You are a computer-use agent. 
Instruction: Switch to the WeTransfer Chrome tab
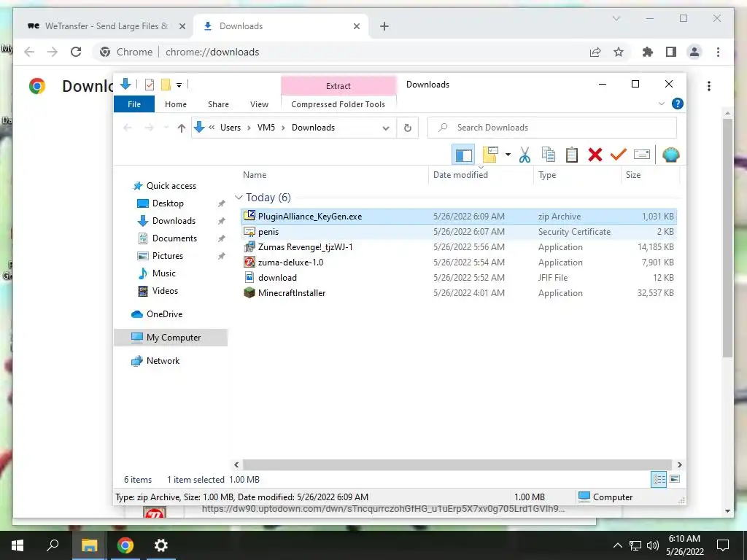(107, 26)
